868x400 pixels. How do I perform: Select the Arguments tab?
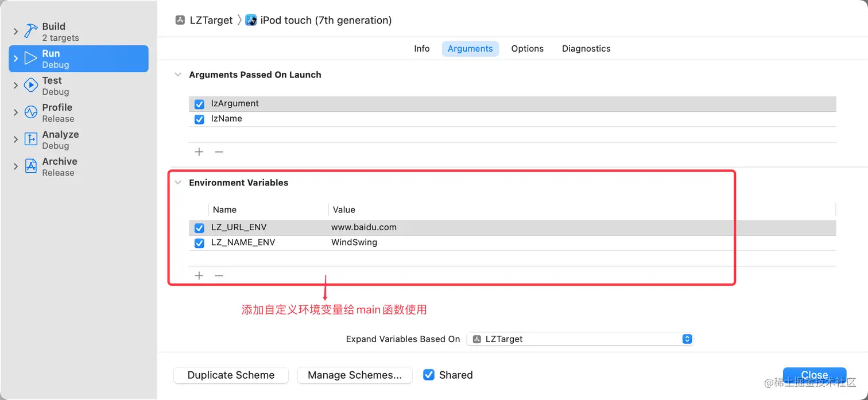[x=470, y=49]
